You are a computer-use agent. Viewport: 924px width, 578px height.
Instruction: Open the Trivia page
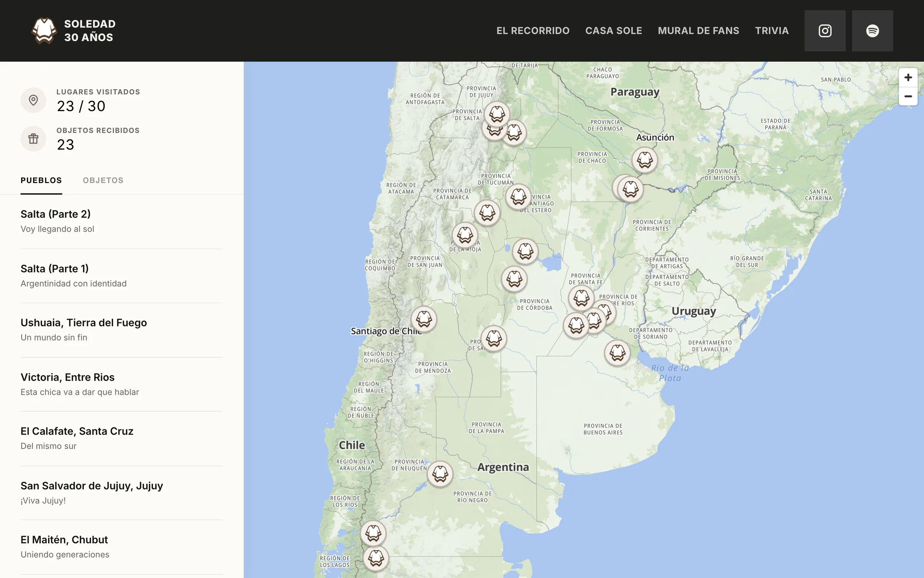pos(772,31)
